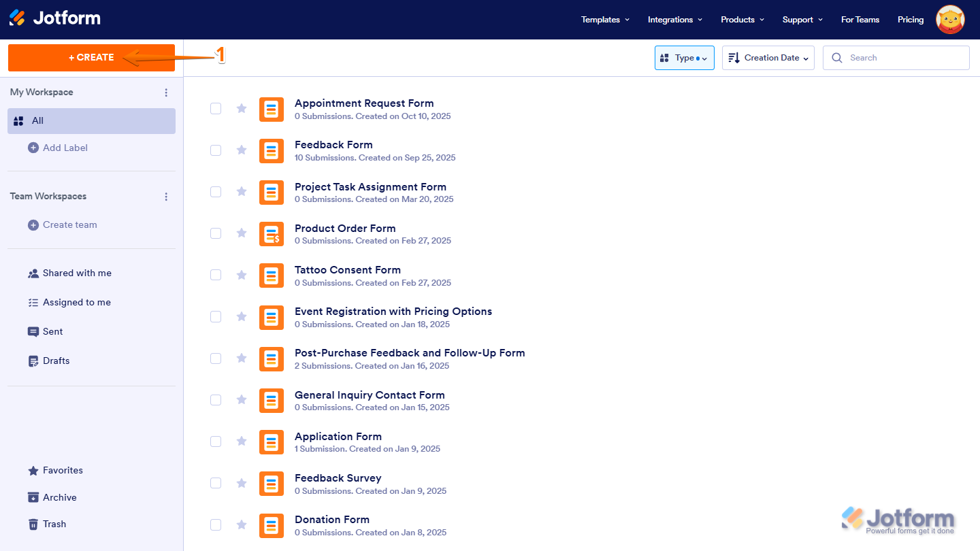Image resolution: width=980 pixels, height=551 pixels.
Task: Click inside the Search field
Action: coord(896,58)
